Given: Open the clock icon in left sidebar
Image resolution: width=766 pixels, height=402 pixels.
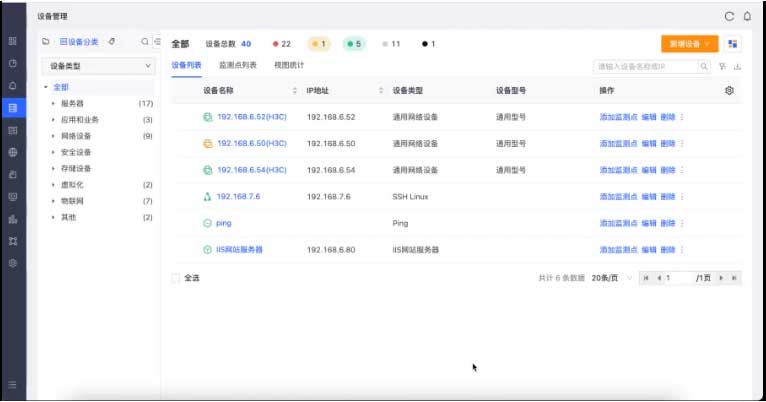Looking at the screenshot, I should tap(13, 63).
